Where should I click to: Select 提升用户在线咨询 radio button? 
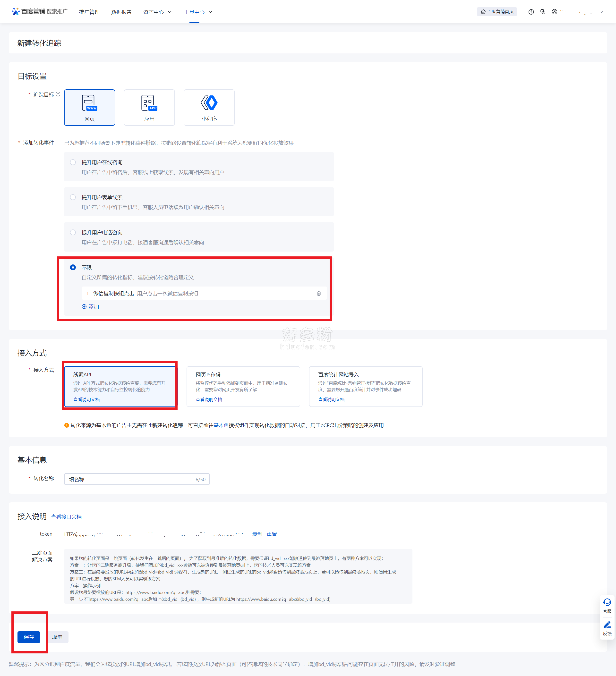tap(73, 162)
